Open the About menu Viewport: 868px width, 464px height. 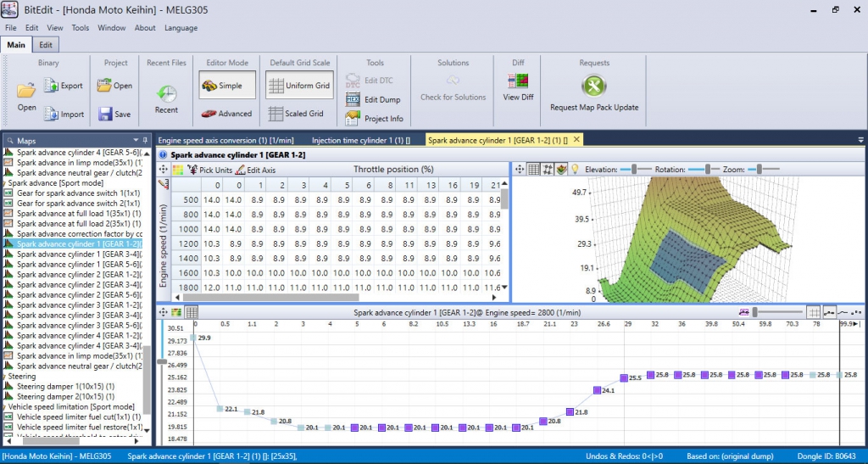coord(145,28)
